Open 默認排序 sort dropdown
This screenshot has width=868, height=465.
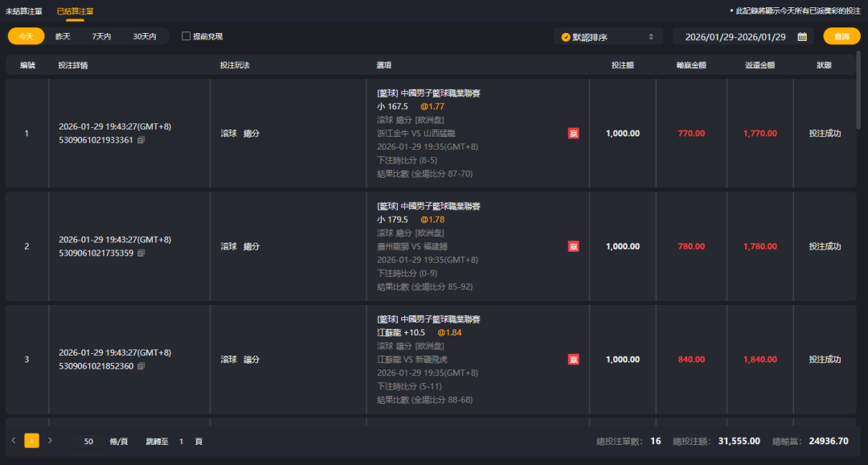click(608, 36)
